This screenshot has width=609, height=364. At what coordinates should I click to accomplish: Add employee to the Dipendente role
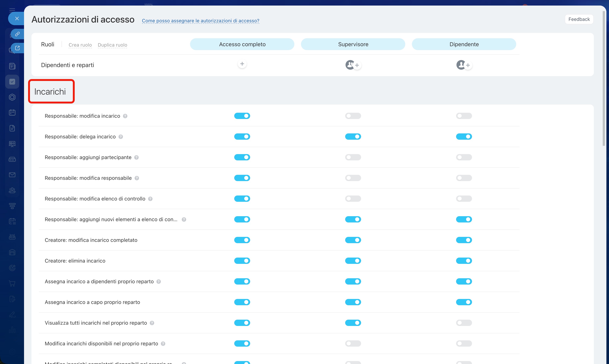coord(468,65)
